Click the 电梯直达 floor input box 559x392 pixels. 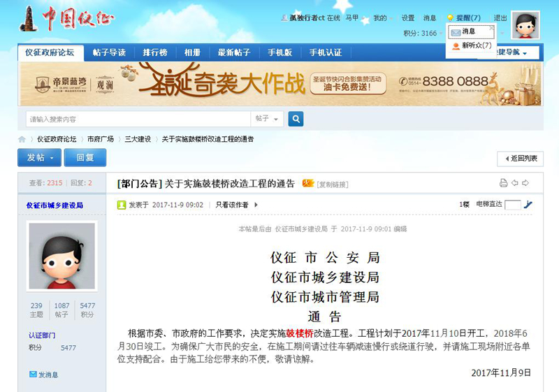click(513, 205)
